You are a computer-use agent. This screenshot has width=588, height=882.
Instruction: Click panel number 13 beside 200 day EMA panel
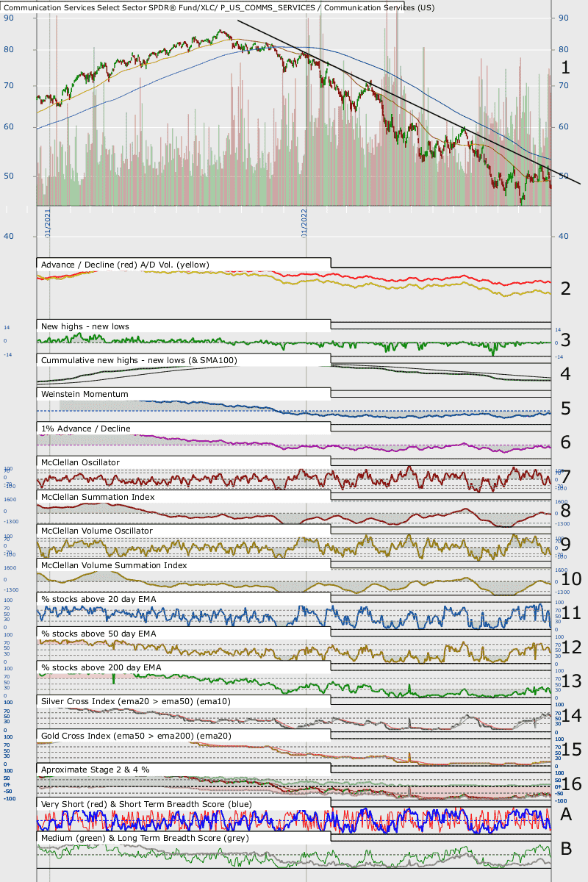tap(571, 681)
